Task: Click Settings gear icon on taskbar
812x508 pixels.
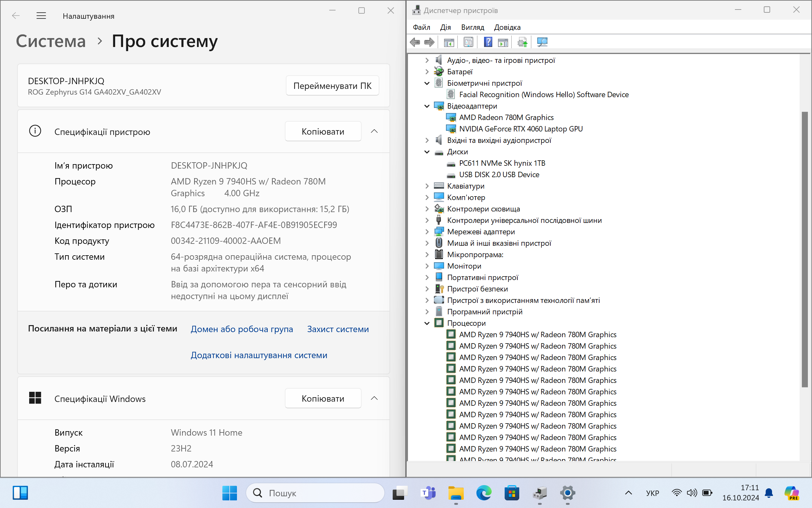Action: coord(567,493)
